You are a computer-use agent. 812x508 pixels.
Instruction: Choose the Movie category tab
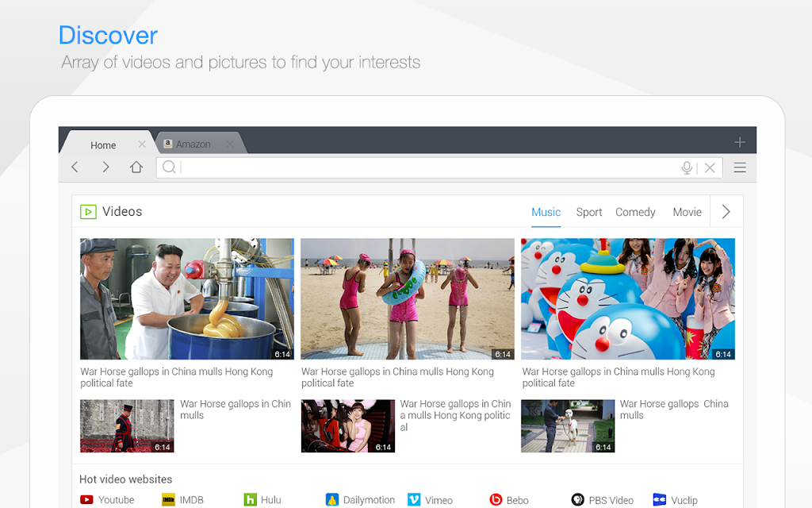point(688,212)
